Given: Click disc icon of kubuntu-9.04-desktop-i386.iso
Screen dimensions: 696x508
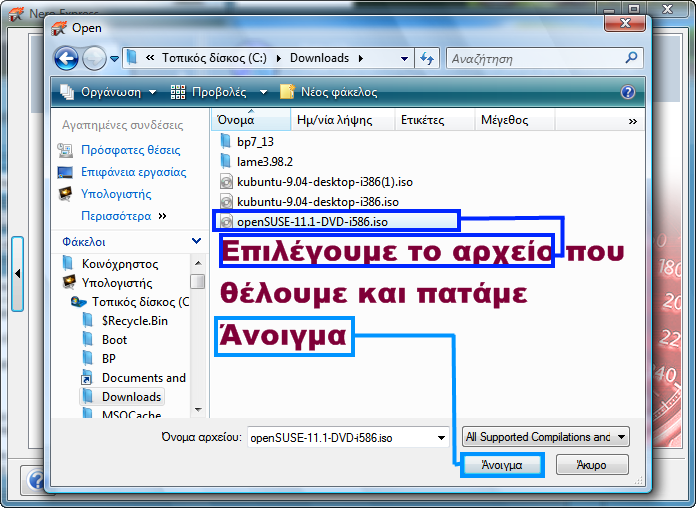Looking at the screenshot, I should 226,202.
